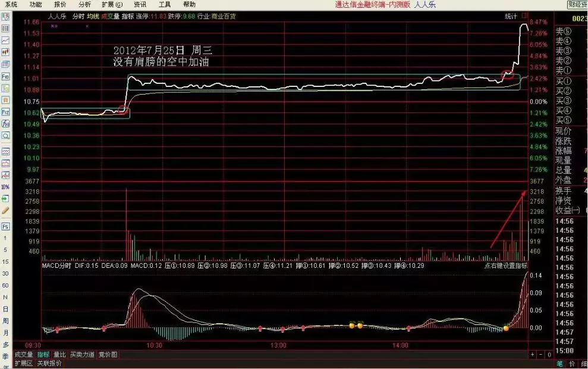The width and height of the screenshot is (588, 369).
Task: Click the yellow signal marker near 14:56 on MACD
Action: [x=506, y=328]
